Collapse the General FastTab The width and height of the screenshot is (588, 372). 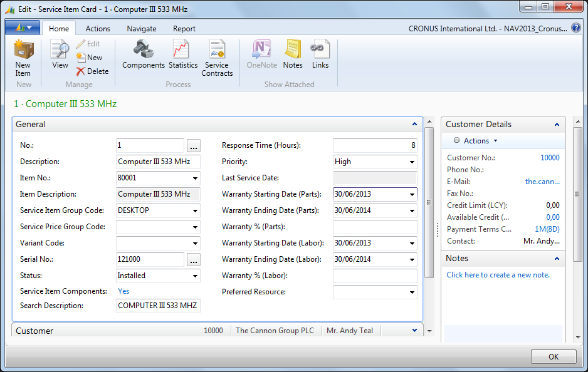click(x=414, y=124)
